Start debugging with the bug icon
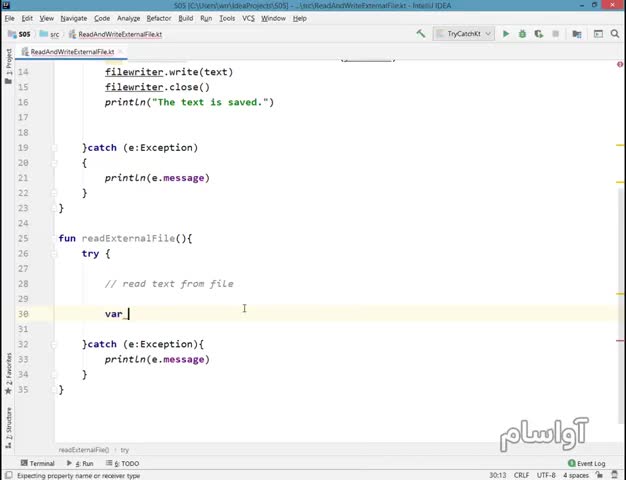Viewport: 626px width, 480px height. 522,34
